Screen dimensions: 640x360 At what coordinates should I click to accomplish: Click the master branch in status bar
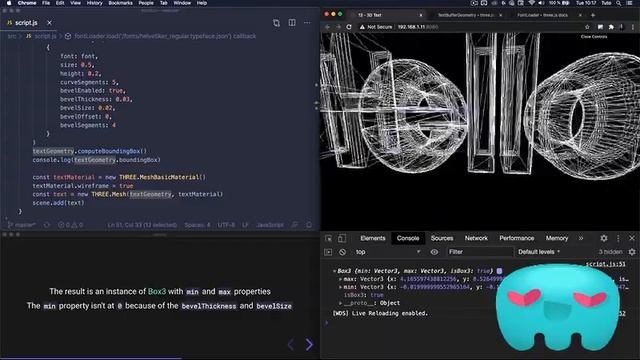pyautogui.click(x=22, y=225)
